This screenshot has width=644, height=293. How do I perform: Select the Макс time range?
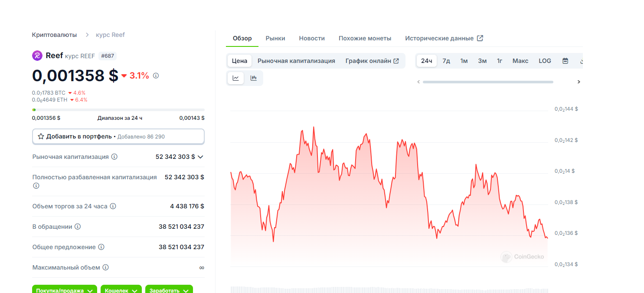[x=520, y=61]
